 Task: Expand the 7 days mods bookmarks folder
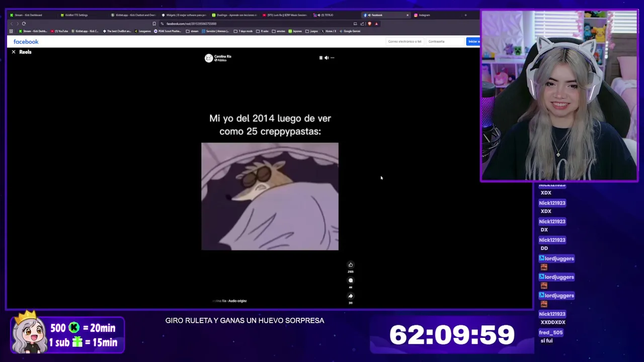[244, 31]
